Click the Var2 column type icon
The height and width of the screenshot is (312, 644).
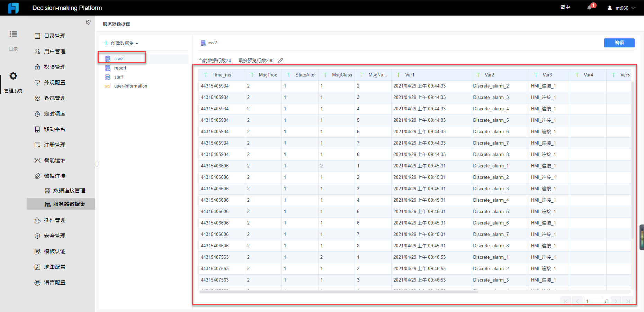(478, 75)
